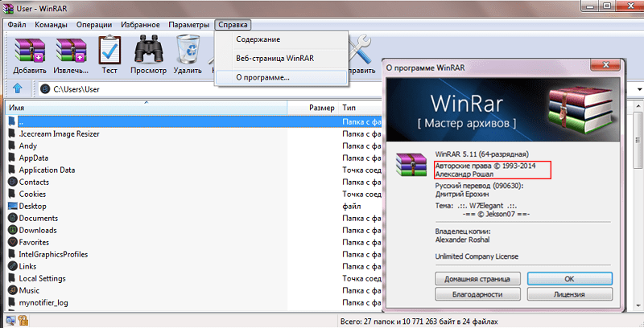Click the Лицензия button
Screen dimensions: 644x328
coord(570,294)
